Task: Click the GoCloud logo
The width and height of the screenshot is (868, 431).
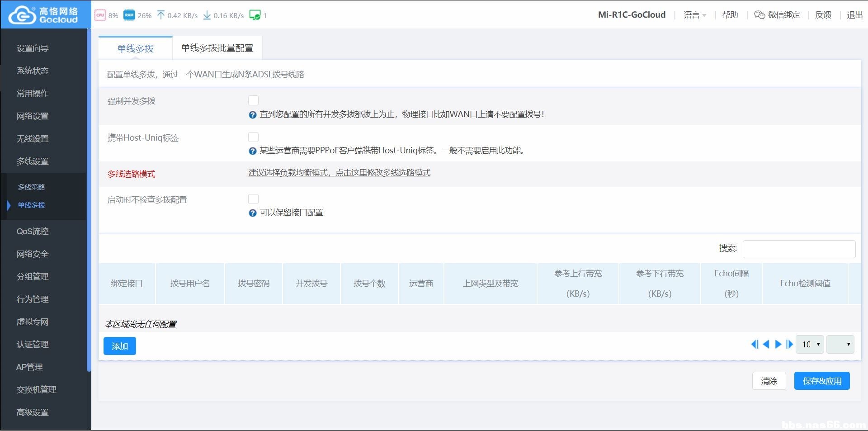Action: coord(43,15)
